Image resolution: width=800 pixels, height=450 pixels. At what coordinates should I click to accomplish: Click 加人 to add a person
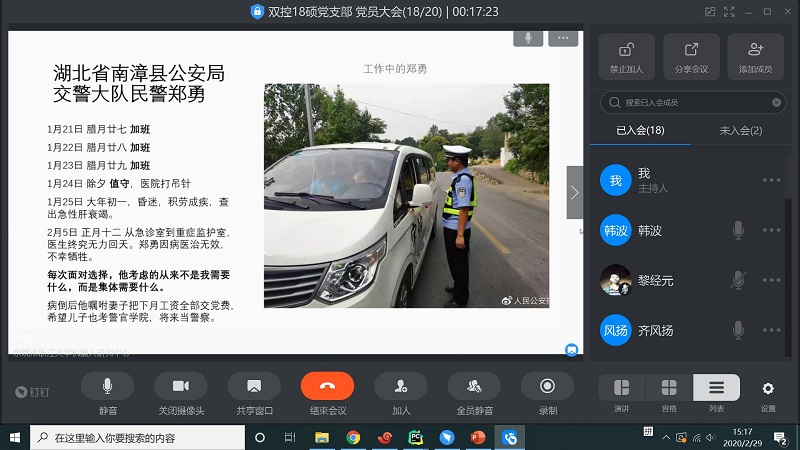[x=401, y=386]
